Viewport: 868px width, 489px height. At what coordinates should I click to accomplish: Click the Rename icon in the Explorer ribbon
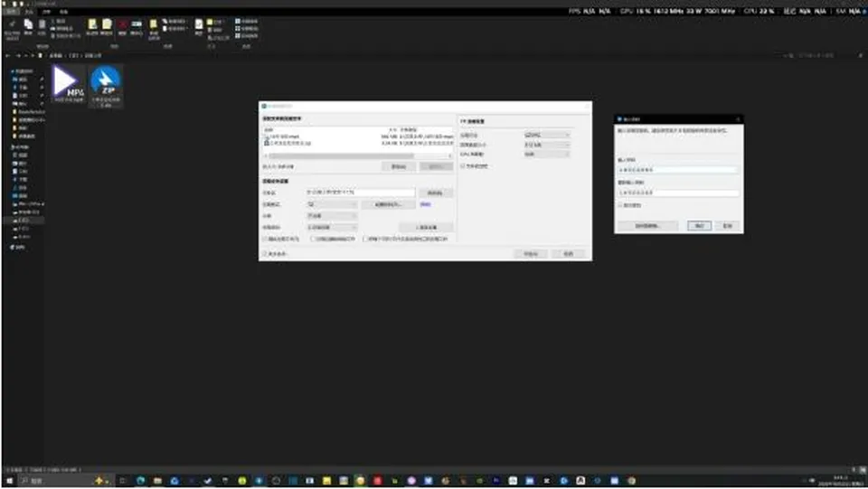(x=137, y=26)
